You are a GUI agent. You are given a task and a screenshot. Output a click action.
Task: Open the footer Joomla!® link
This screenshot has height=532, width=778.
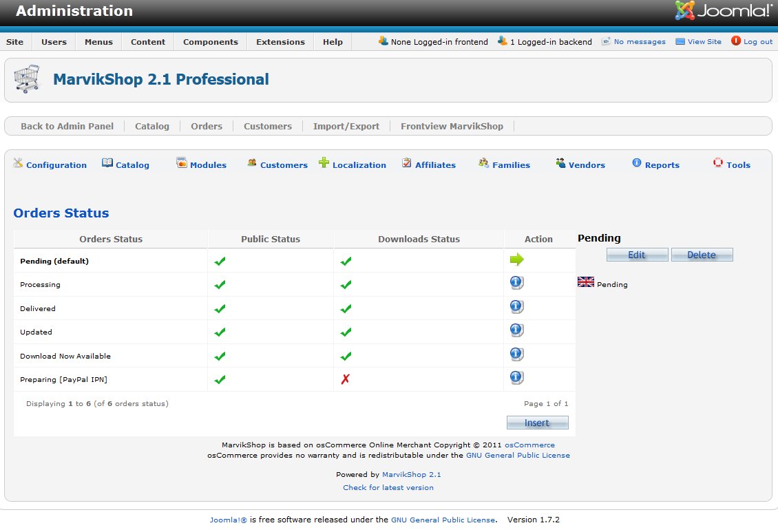[228, 520]
